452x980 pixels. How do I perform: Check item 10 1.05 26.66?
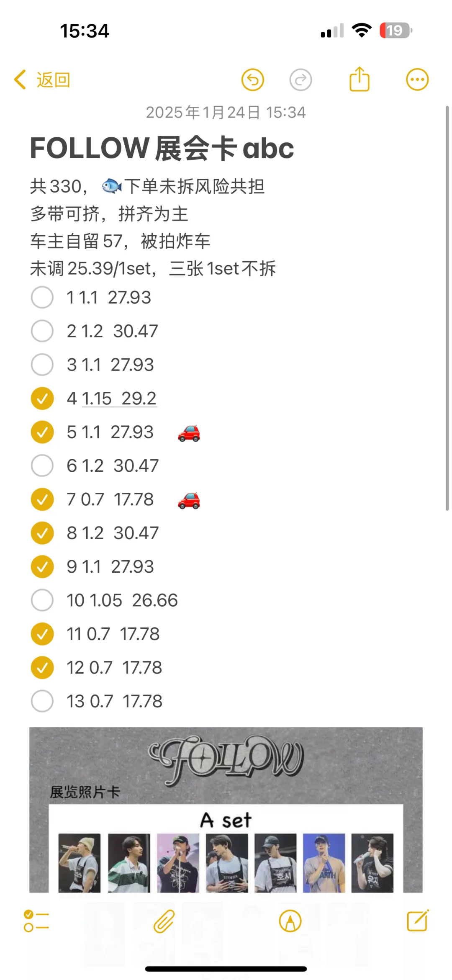42,600
